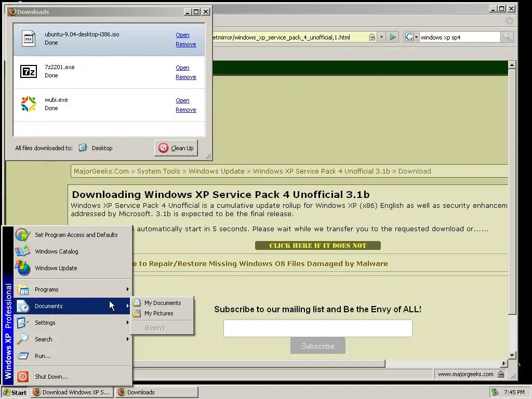Open the wubi.exe download
This screenshot has height=399, width=532.
click(182, 100)
